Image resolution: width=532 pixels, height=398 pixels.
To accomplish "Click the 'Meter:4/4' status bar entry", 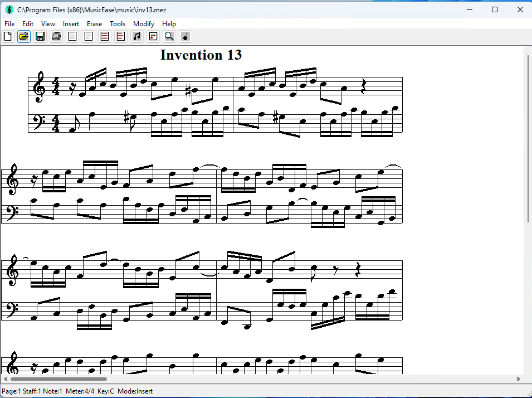I will (80, 391).
